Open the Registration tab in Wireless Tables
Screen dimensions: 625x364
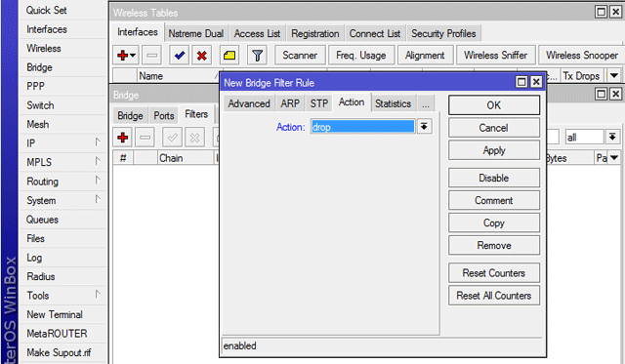coord(314,33)
